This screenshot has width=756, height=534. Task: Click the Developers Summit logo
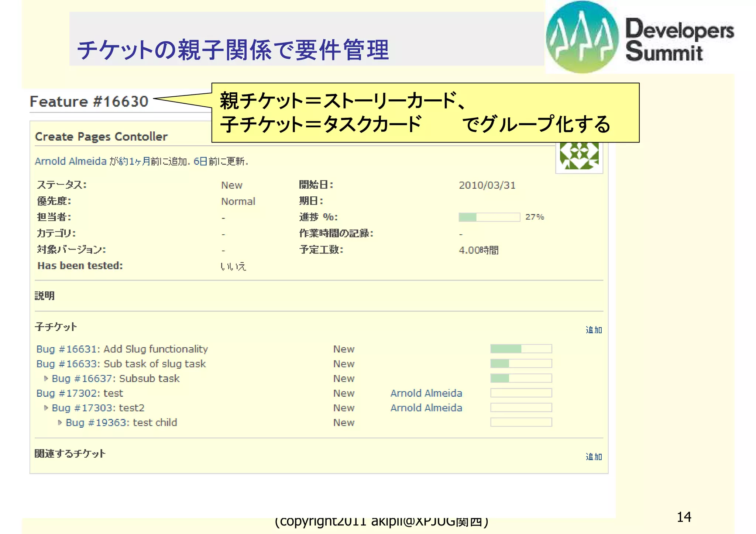[x=640, y=37]
